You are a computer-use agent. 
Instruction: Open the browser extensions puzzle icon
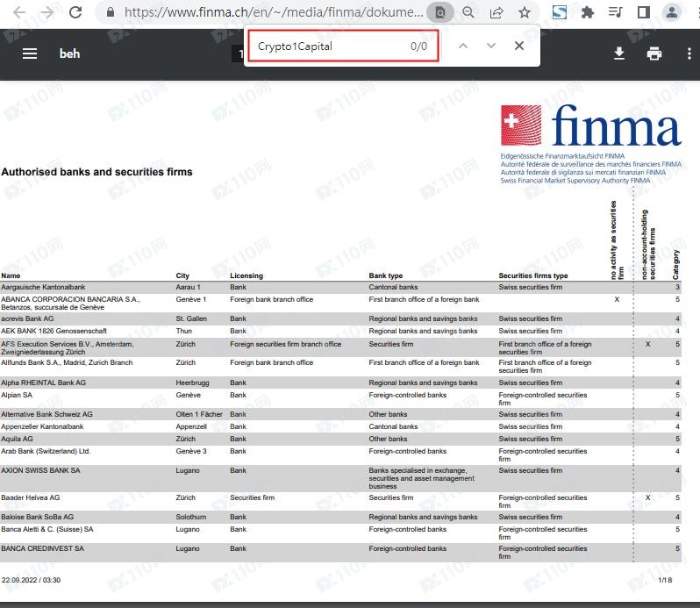(x=587, y=13)
